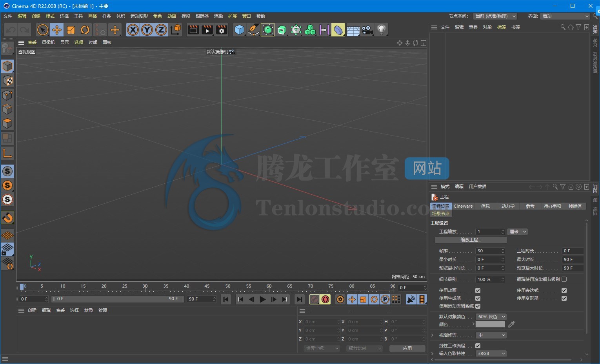
Task: Open the 60% 灰色 default color dropdown
Action: pos(491,317)
